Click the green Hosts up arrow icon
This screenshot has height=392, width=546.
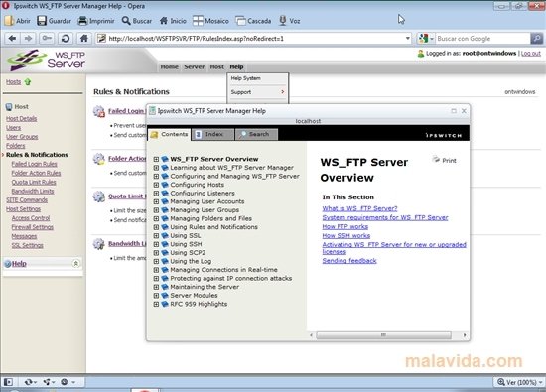[x=28, y=82]
